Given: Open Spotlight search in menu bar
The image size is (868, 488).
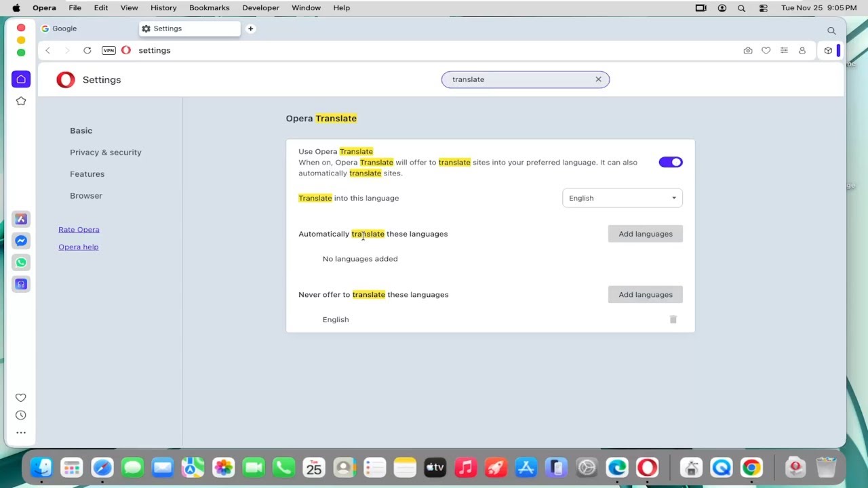Looking at the screenshot, I should click(742, 8).
